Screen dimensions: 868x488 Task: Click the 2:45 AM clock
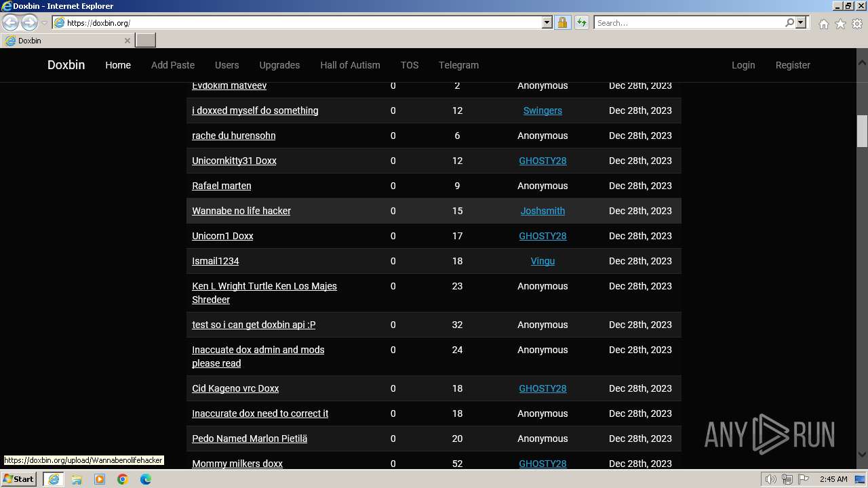coord(833,479)
